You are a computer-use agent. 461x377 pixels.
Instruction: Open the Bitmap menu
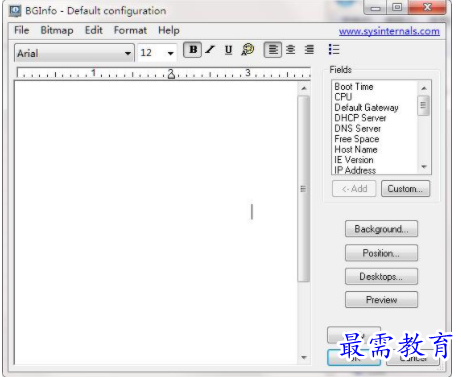point(57,30)
